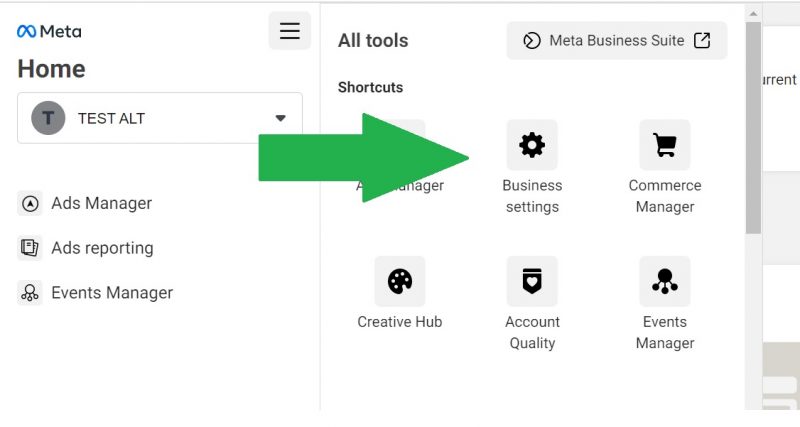Click the T avatar in account selector

coord(48,118)
